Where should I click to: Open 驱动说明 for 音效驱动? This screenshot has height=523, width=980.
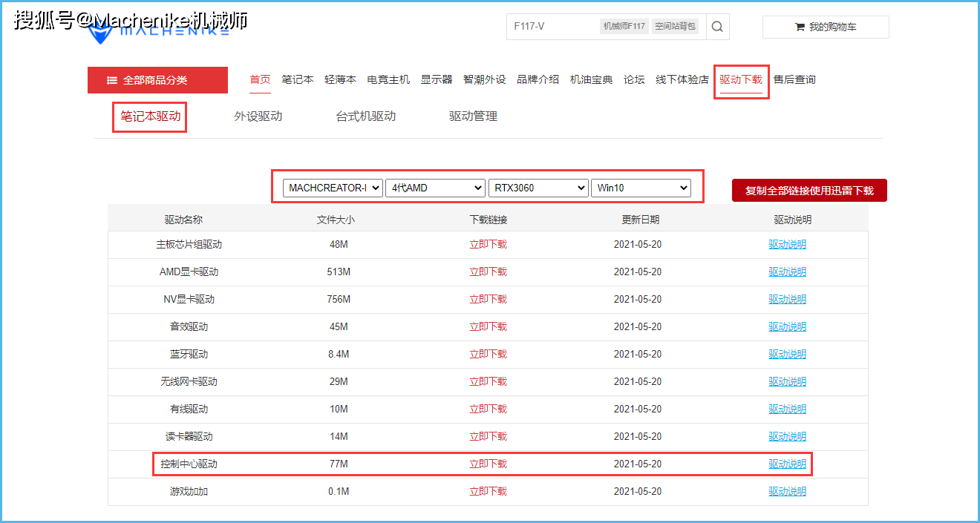click(787, 326)
